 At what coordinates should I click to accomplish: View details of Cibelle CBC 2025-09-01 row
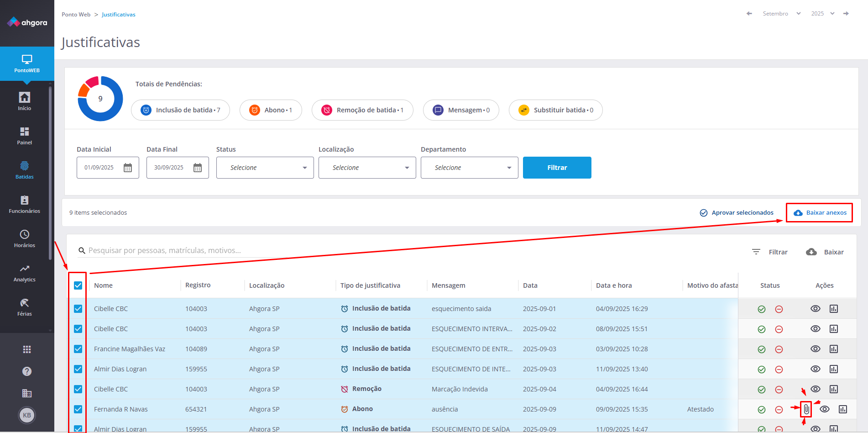tap(816, 309)
